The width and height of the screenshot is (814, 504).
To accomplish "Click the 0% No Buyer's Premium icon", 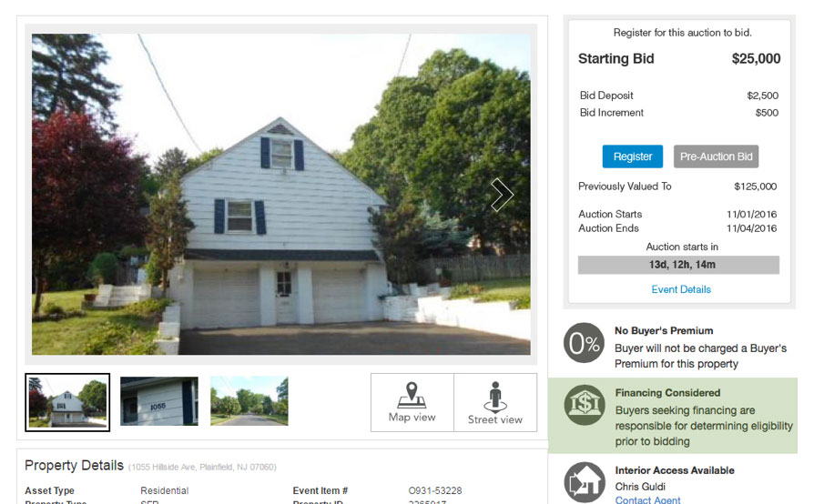I will pos(584,343).
